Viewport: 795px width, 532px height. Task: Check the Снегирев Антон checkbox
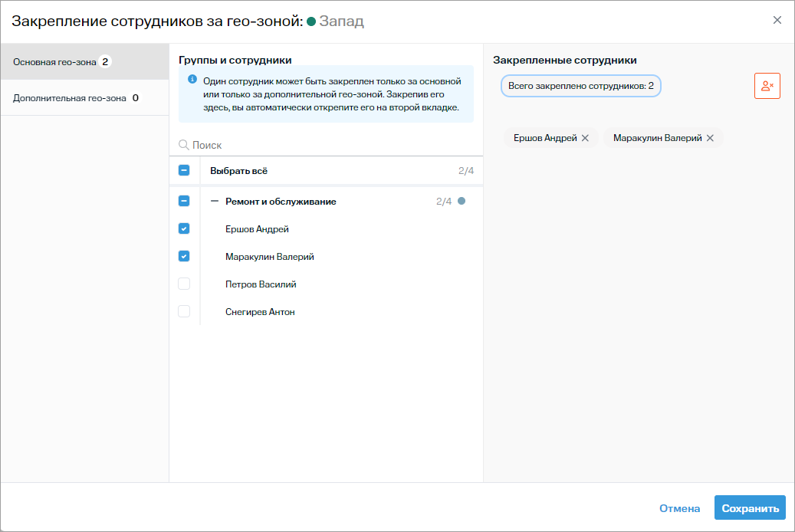point(184,311)
